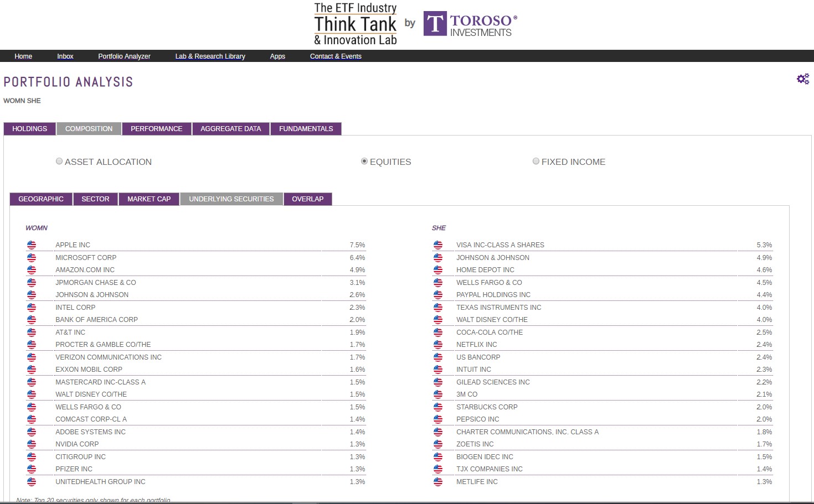This screenshot has height=504, width=814.
Task: Click the WOMN portfolio heading
Action: click(x=37, y=228)
